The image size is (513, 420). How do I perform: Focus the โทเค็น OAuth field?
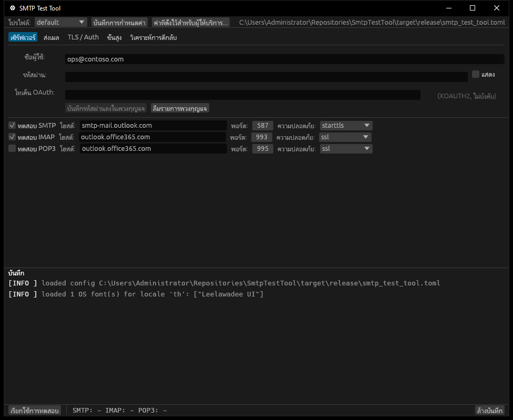(x=243, y=95)
